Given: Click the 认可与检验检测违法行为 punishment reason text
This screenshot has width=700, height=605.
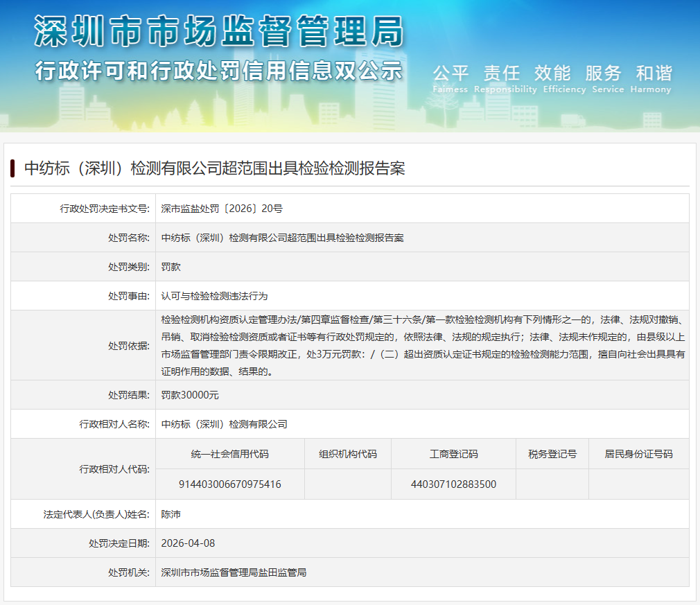Looking at the screenshot, I should (214, 295).
